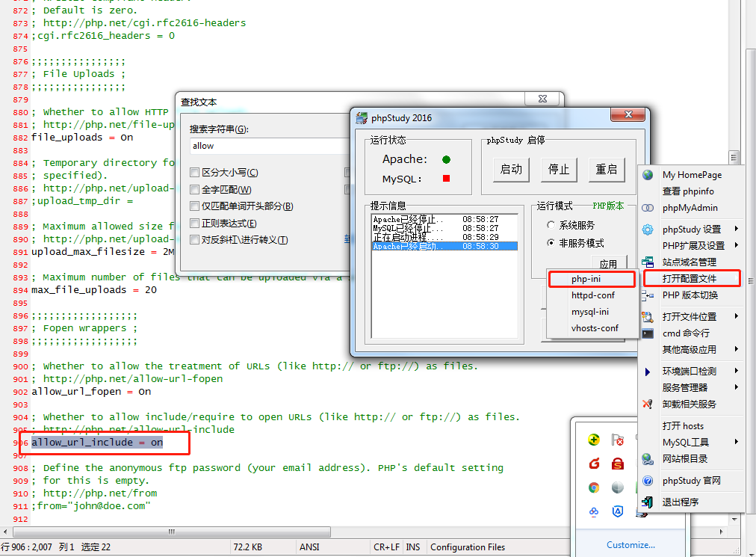
Task: Enable 正则表达式 checkbox
Action: tap(194, 223)
